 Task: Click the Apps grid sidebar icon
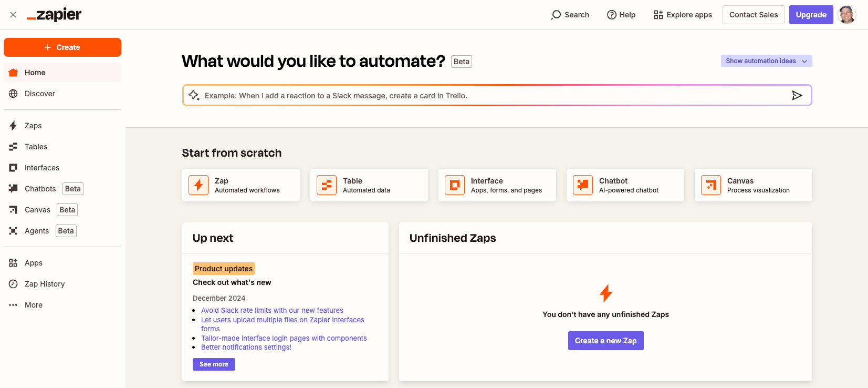[x=13, y=263]
